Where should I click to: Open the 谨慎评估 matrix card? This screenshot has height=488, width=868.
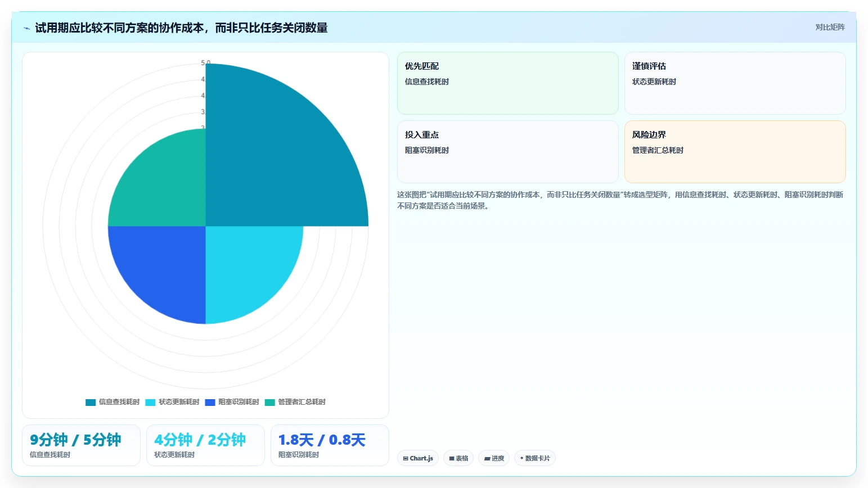point(735,83)
